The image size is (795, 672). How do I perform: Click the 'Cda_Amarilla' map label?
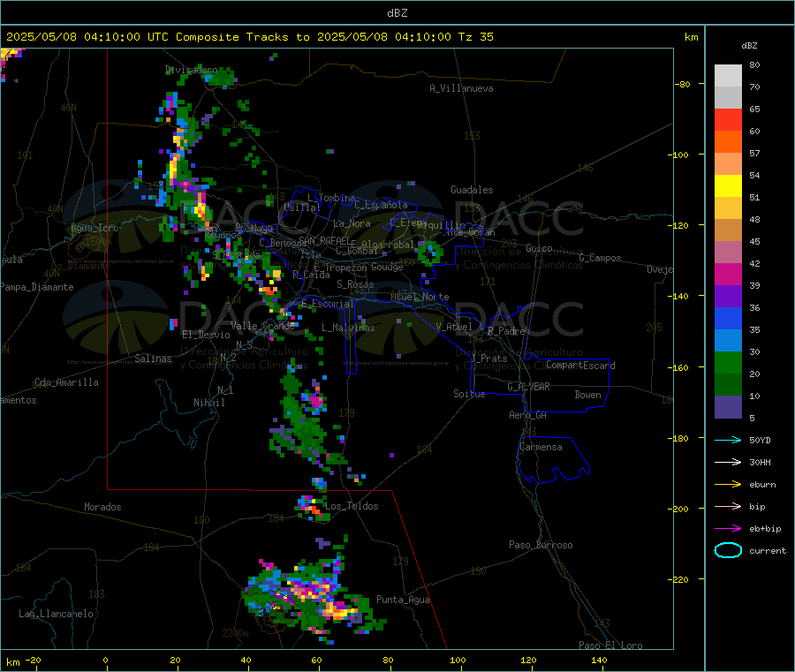[66, 382]
